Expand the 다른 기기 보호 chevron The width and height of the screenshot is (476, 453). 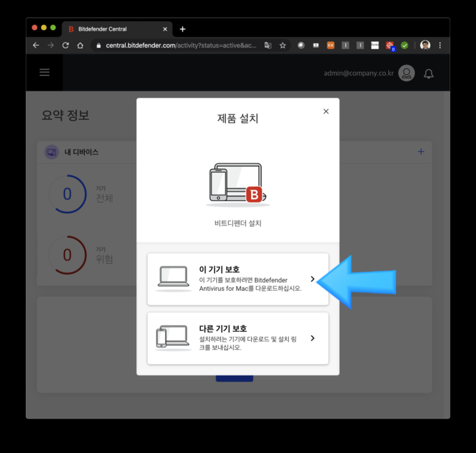312,338
